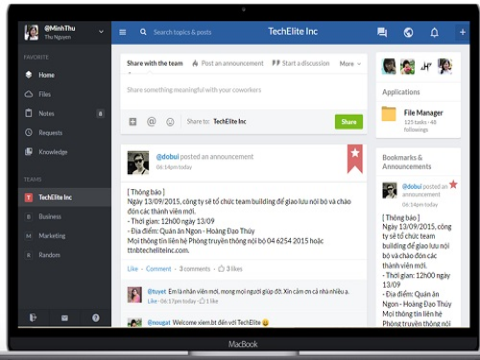Click Bookmarks & Announcements heading
Viewport: 480px width, 360px height.
click(x=407, y=162)
